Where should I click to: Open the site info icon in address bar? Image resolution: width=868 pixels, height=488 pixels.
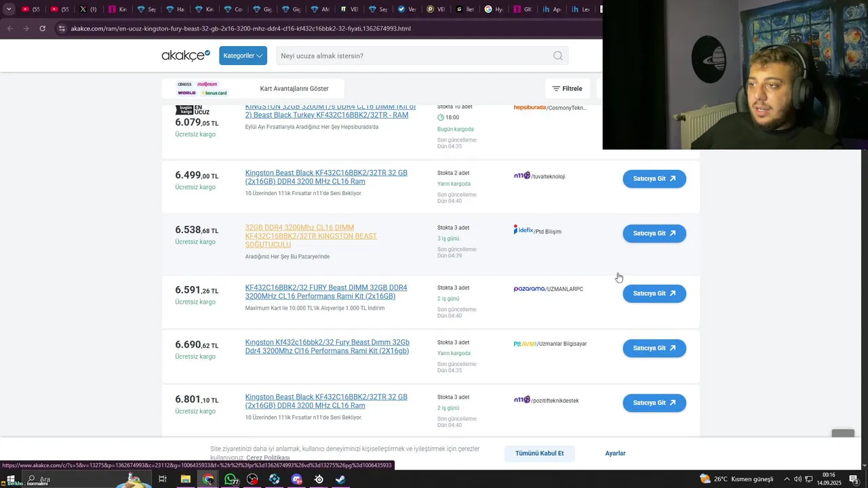(x=62, y=28)
